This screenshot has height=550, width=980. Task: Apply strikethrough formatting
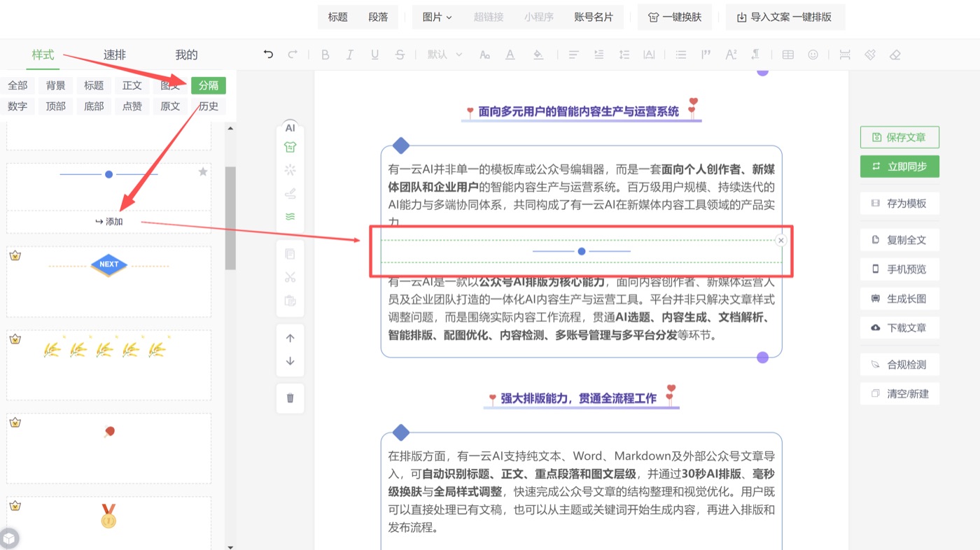click(x=400, y=55)
